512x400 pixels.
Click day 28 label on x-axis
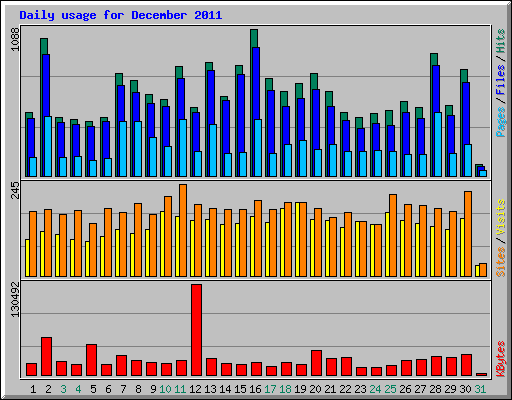[x=435, y=389]
